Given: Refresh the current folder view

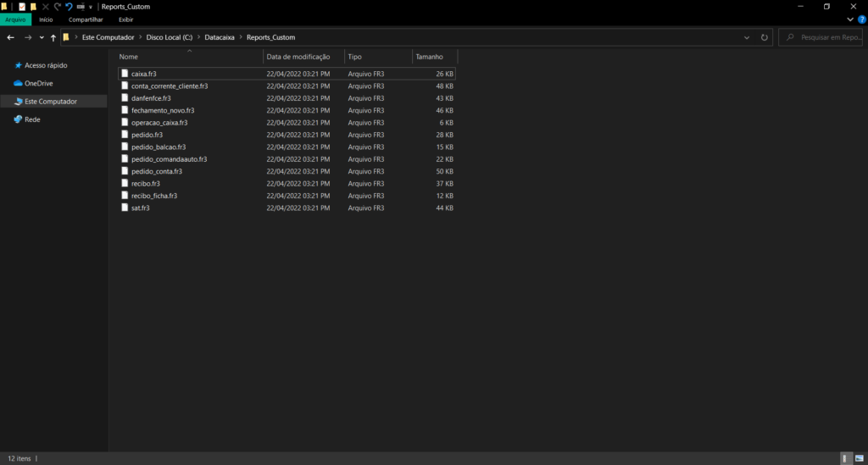Looking at the screenshot, I should pos(765,37).
